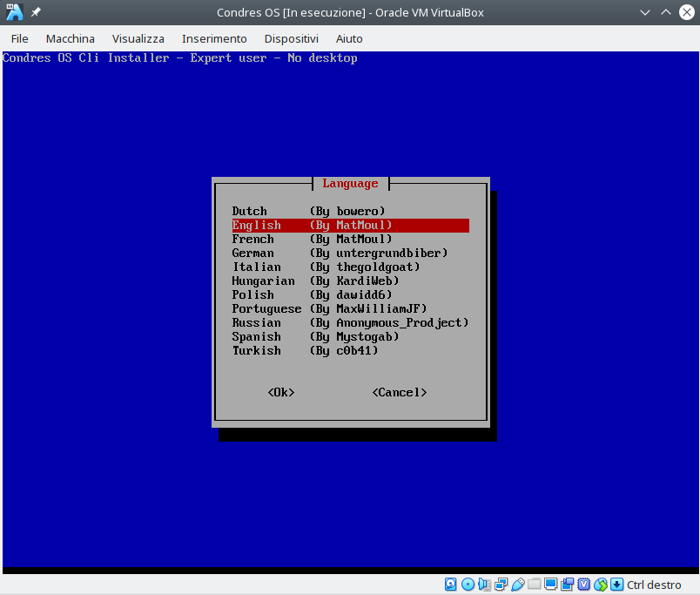
Task: Expand the Dispositivi menu
Action: coord(291,38)
